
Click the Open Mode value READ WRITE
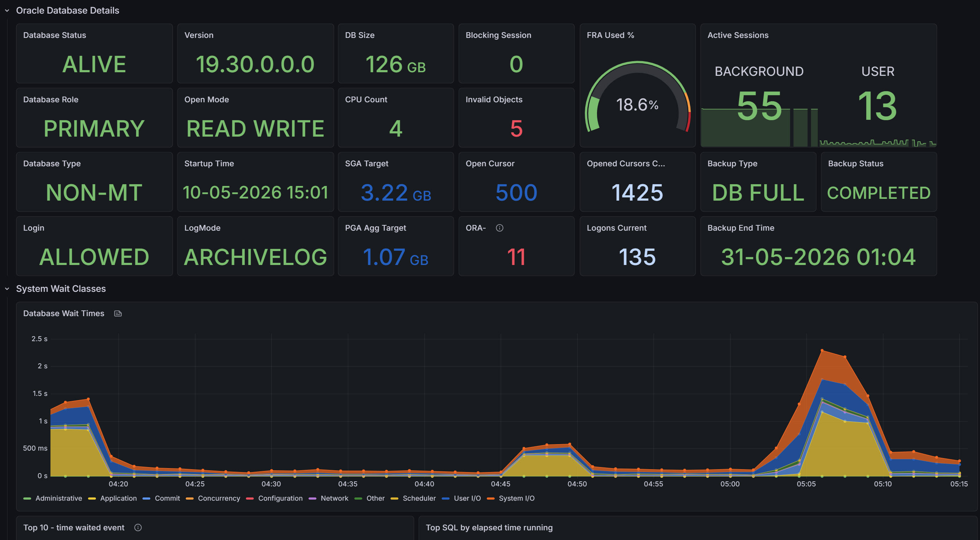pyautogui.click(x=255, y=128)
